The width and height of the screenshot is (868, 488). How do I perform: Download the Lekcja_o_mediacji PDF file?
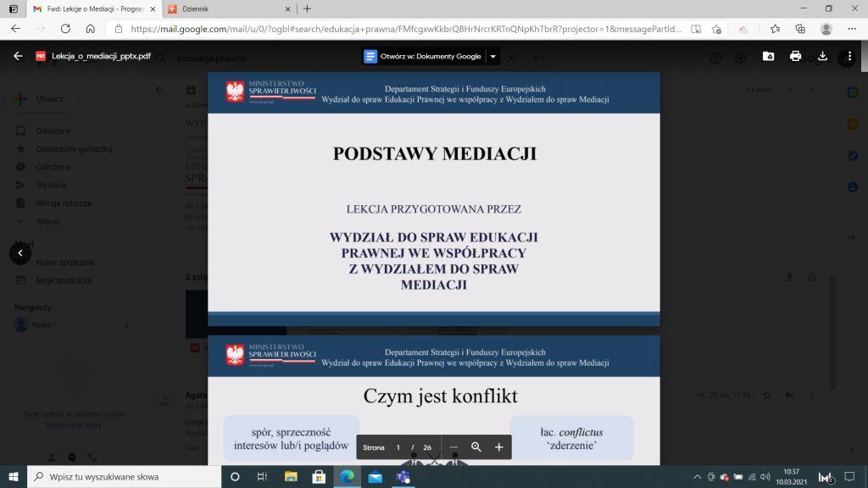click(822, 56)
